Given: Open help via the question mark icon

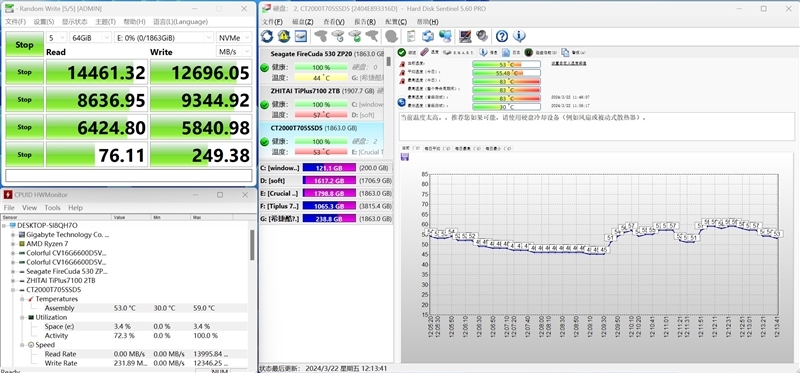Looking at the screenshot, I should pyautogui.click(x=502, y=36).
